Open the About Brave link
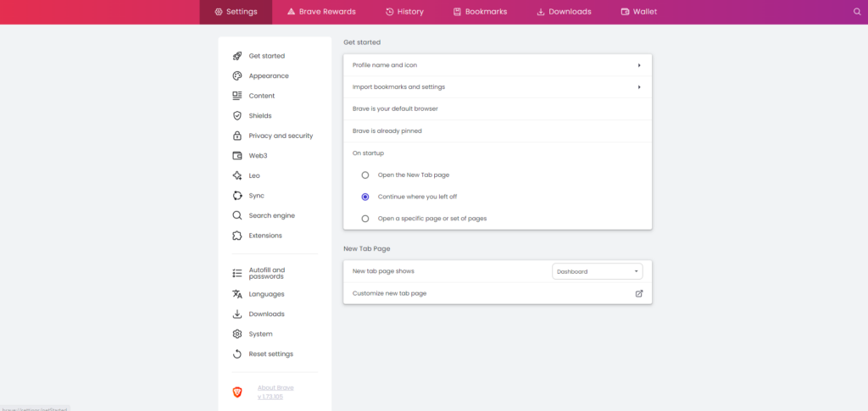Screen dimensions: 868x411 [x=275, y=387]
